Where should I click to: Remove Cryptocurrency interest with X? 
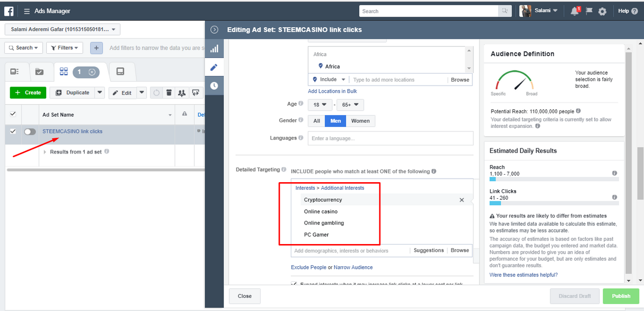click(461, 200)
